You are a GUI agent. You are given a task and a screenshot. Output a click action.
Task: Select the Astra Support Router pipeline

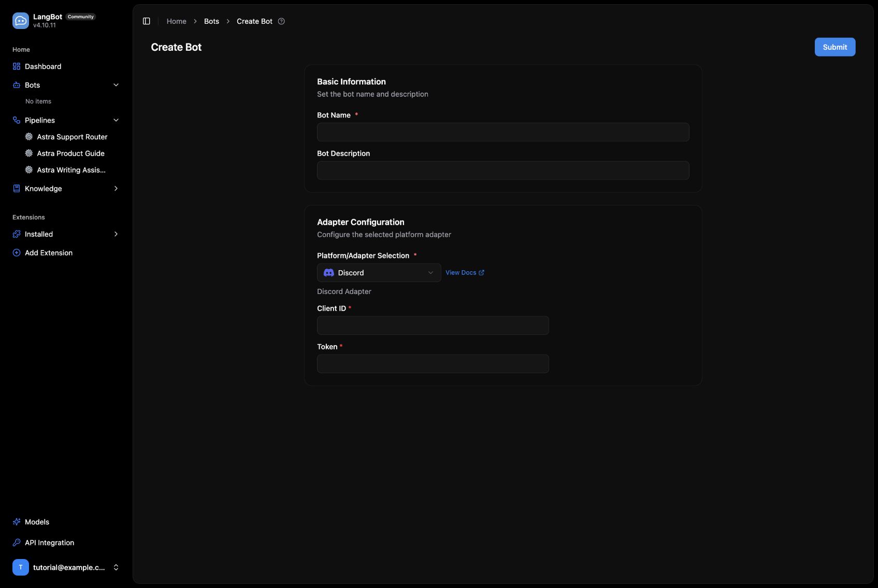pyautogui.click(x=72, y=137)
